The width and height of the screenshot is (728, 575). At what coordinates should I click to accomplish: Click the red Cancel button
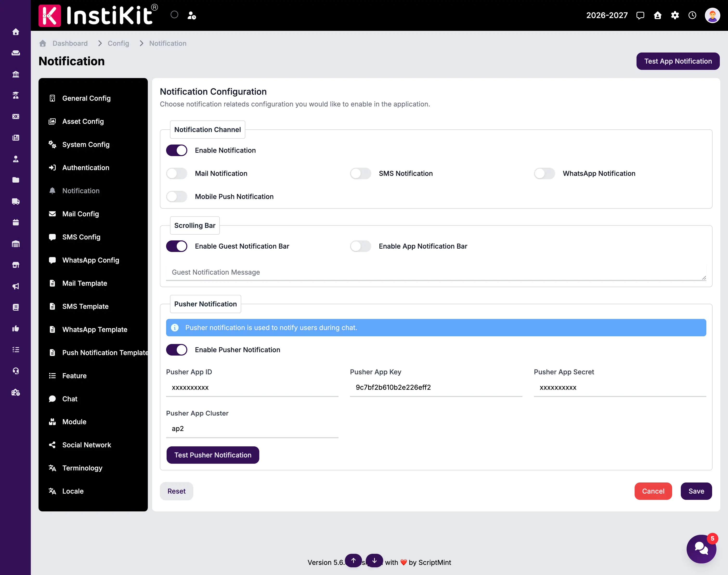pos(653,491)
